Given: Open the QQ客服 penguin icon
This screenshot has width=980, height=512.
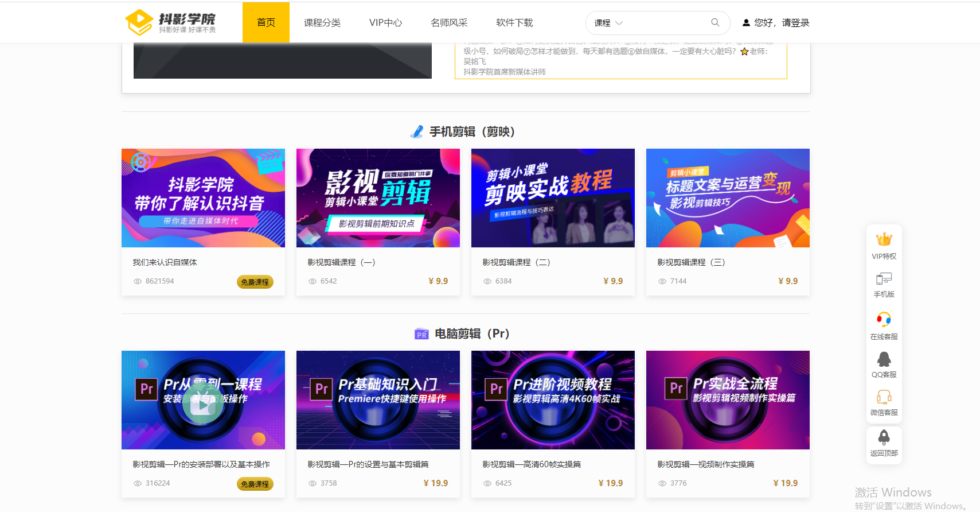Looking at the screenshot, I should pos(884,359).
